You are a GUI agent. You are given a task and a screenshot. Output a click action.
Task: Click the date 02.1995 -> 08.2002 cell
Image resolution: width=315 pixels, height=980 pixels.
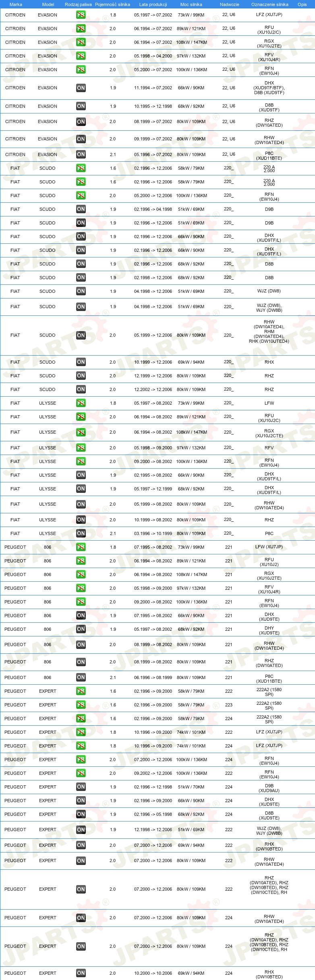(153, 475)
